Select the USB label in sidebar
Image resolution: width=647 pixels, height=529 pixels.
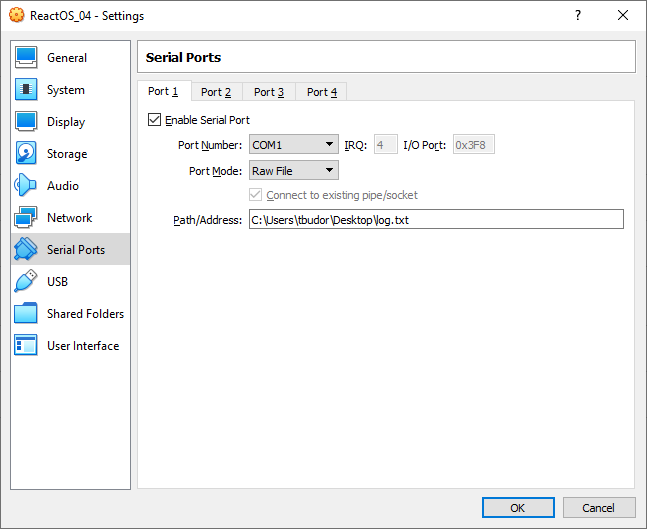pos(57,281)
